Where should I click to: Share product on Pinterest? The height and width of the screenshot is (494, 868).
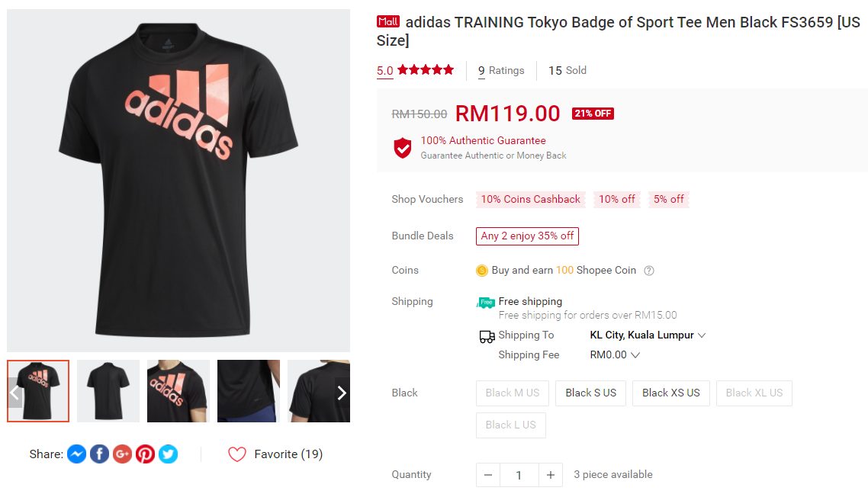pyautogui.click(x=145, y=454)
